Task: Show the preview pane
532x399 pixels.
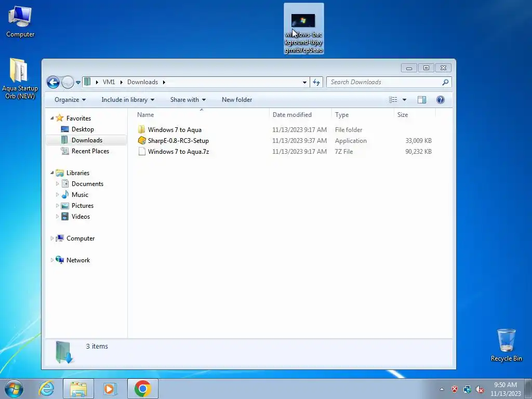Action: 422,100
